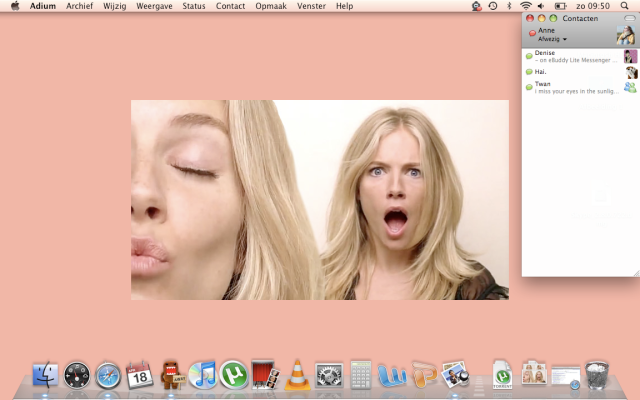Launch Photo Booth from Dock
Viewport: 640px width, 400px height.
[265, 374]
